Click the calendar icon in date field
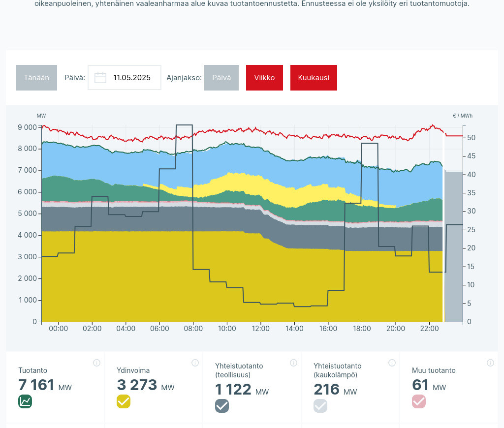Viewport: 504px width, 428px height. pyautogui.click(x=100, y=78)
